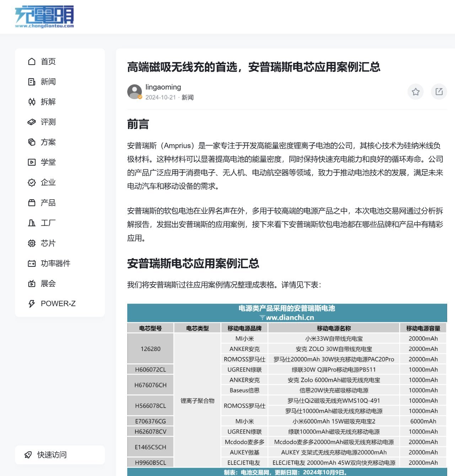Favorite the article with the star icon

416,92
